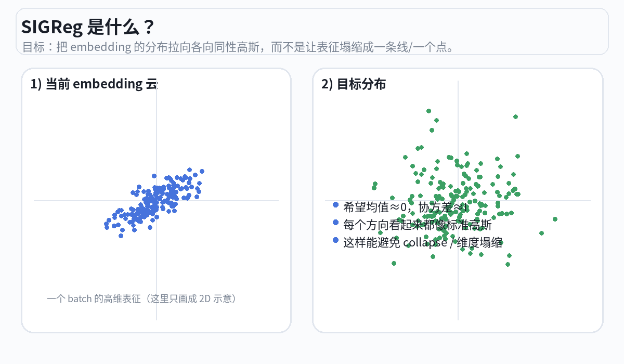Viewport: 624px width, 364px height.
Task: Click the caption 一个 batch 的高维表征
Action: pyautogui.click(x=141, y=299)
